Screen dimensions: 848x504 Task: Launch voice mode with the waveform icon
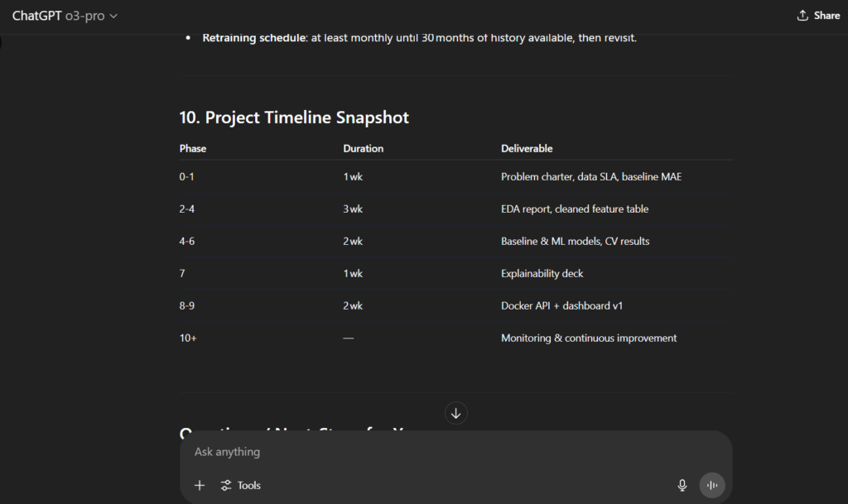click(712, 486)
